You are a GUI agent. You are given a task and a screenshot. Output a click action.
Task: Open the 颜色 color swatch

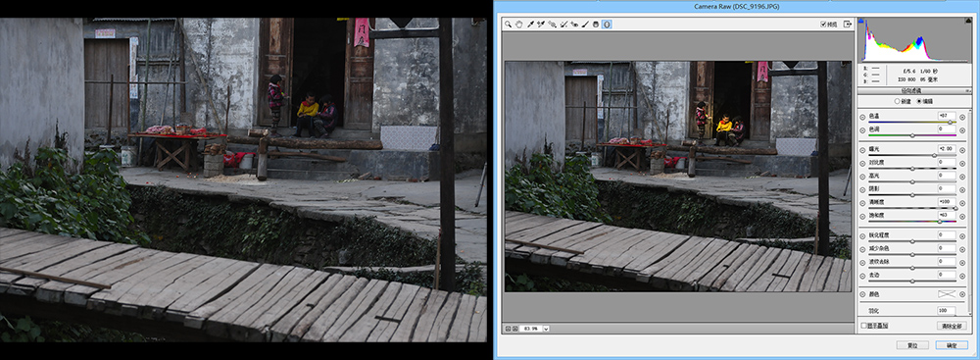point(947,294)
